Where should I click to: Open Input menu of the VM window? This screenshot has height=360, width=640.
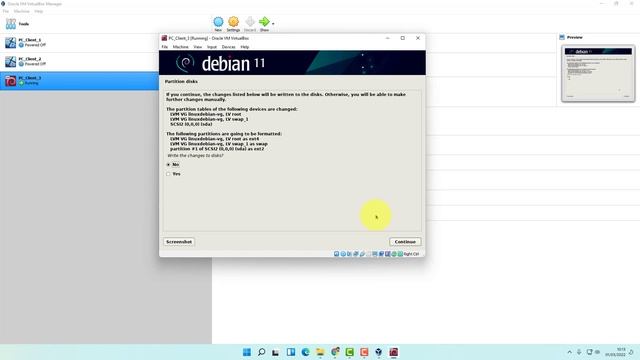(x=212, y=47)
